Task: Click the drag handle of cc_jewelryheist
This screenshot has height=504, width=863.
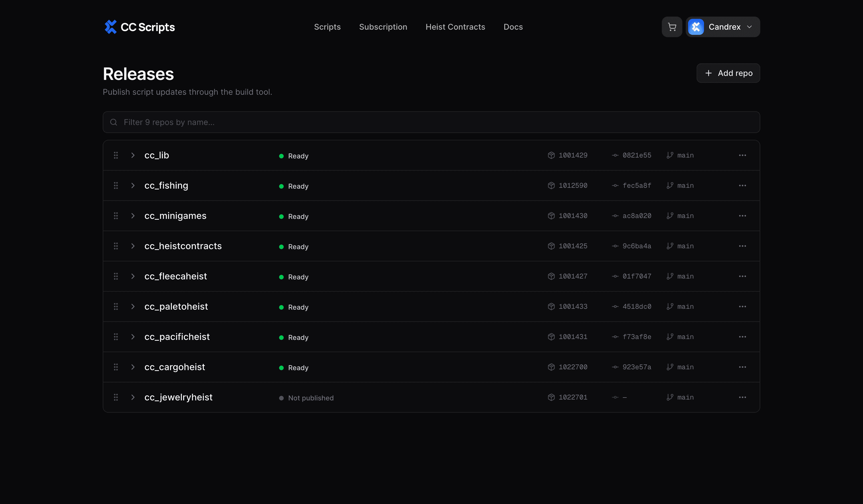Action: (116, 397)
